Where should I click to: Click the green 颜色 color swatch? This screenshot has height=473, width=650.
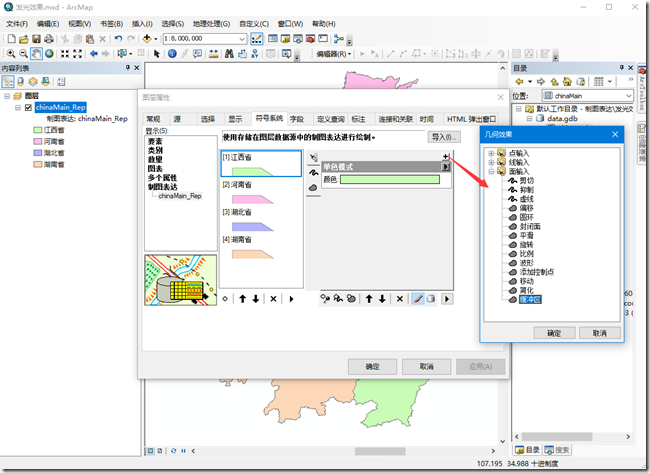(390, 179)
